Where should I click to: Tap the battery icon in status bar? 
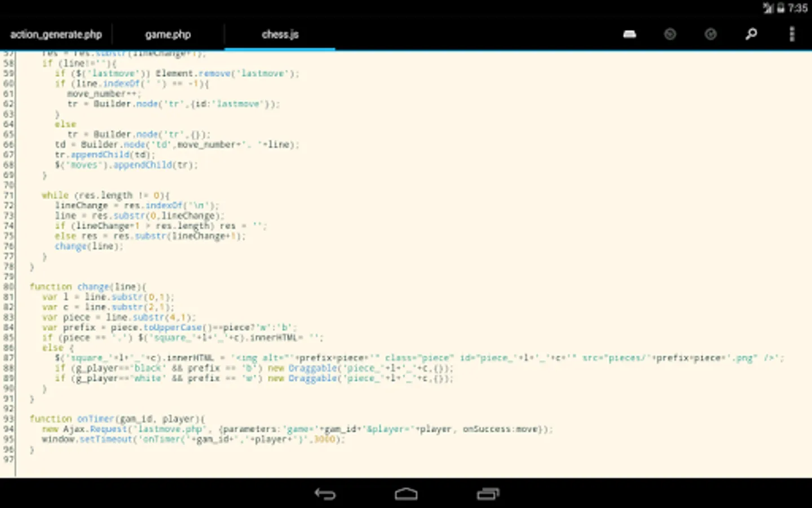(780, 8)
